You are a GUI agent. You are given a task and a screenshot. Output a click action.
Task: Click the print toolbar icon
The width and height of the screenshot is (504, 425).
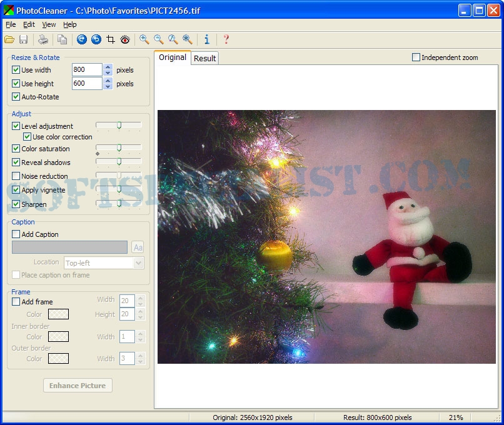[43, 40]
